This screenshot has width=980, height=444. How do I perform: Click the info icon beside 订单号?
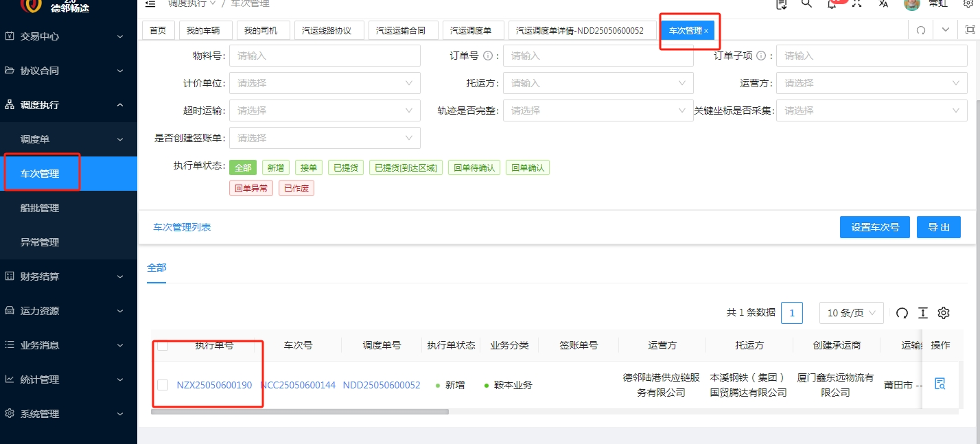tap(488, 56)
